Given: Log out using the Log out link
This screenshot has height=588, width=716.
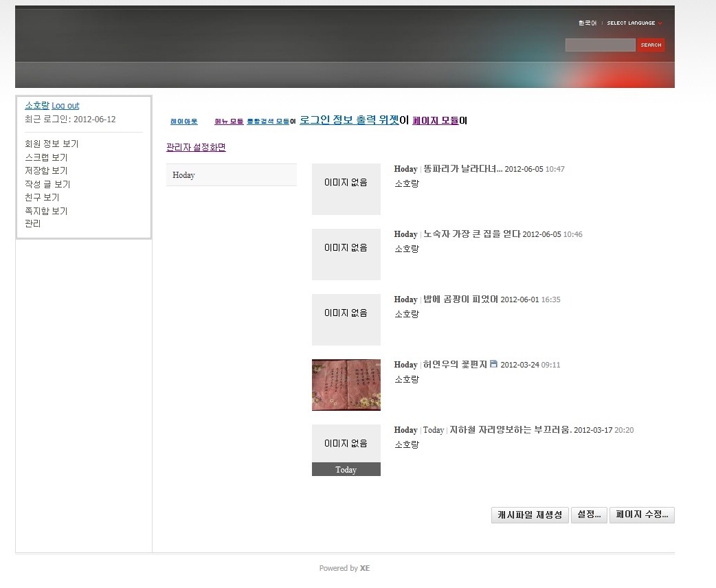Looking at the screenshot, I should pyautogui.click(x=65, y=106).
